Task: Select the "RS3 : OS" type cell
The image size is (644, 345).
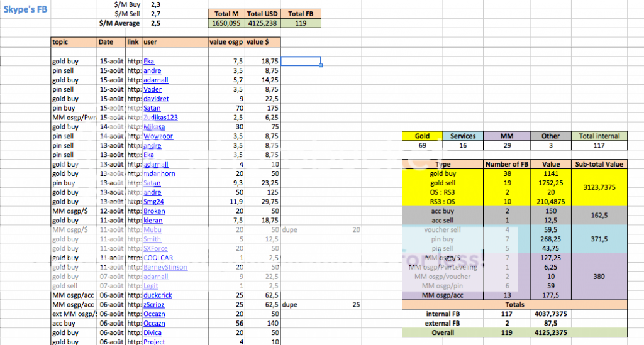Action: pos(443,202)
